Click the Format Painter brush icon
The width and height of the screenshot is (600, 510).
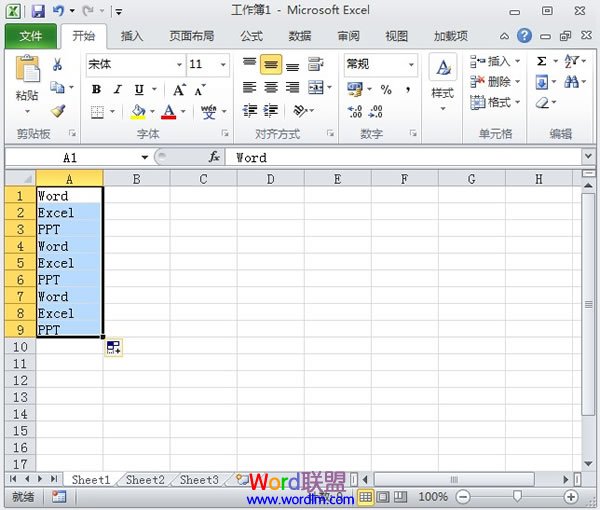pos(58,111)
